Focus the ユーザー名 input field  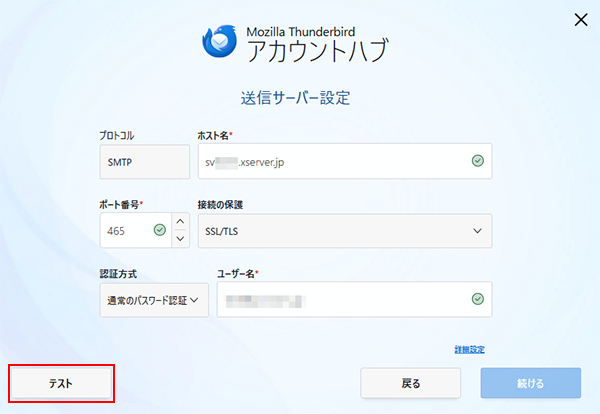[354, 299]
